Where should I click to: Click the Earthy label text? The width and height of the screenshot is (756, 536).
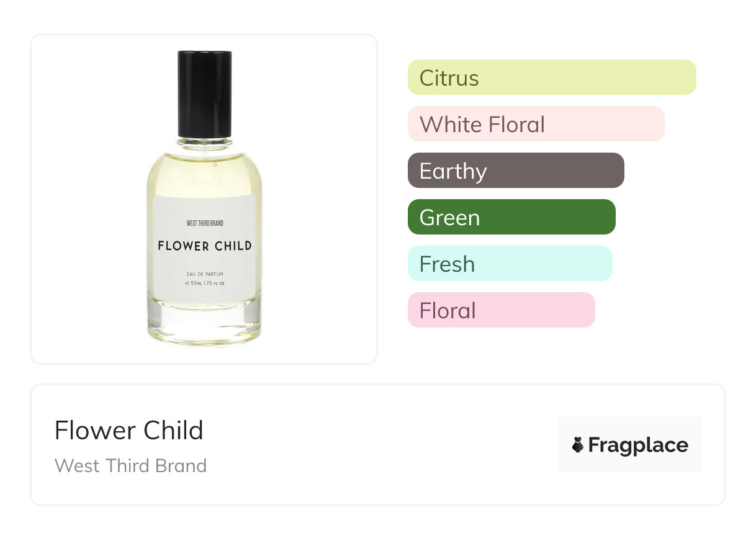pyautogui.click(x=453, y=171)
